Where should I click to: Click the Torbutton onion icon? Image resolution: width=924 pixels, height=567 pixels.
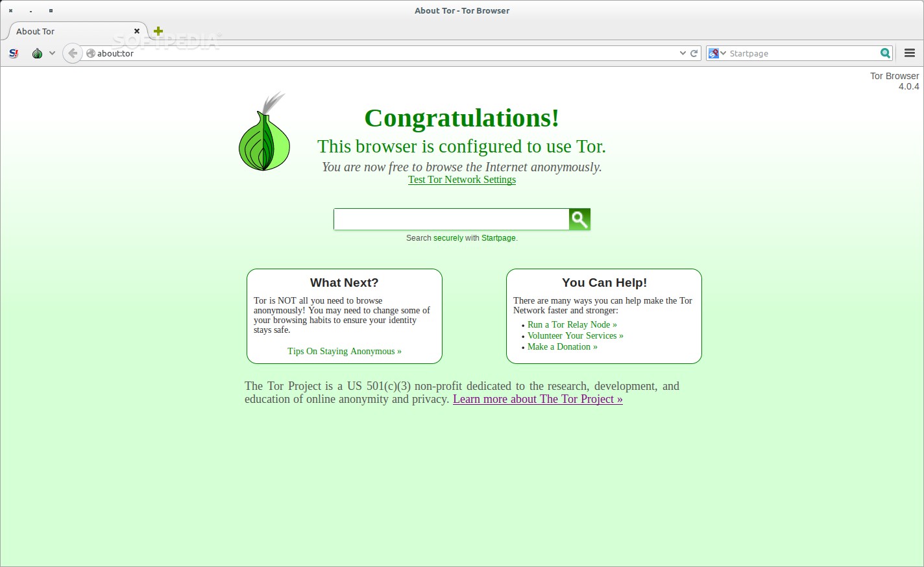coord(37,53)
